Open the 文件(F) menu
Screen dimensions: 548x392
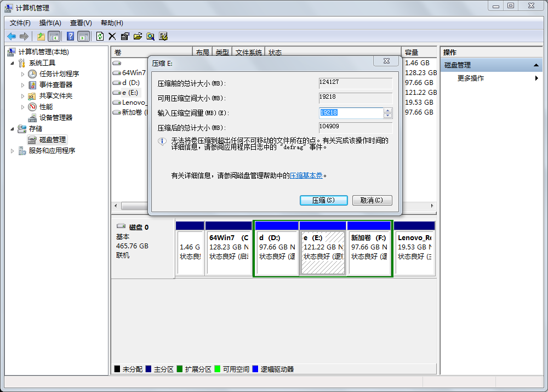[x=20, y=23]
